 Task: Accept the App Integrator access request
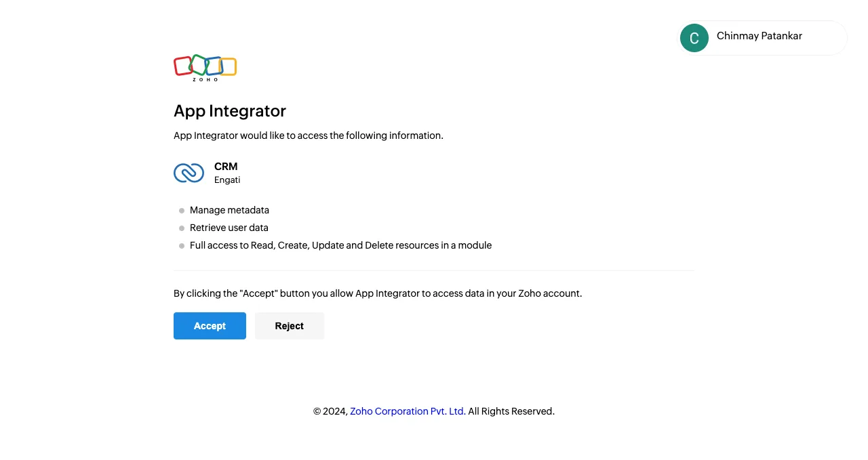point(210,326)
